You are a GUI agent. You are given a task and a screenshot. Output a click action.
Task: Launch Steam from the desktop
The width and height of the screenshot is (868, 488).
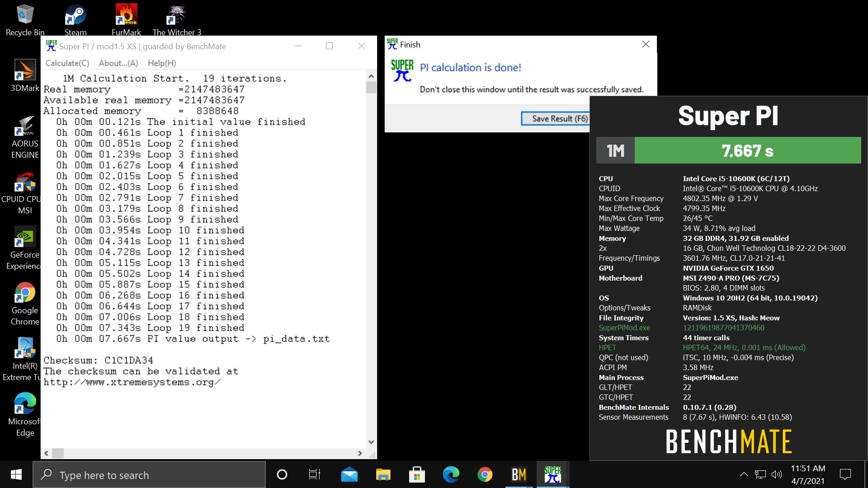tap(75, 20)
